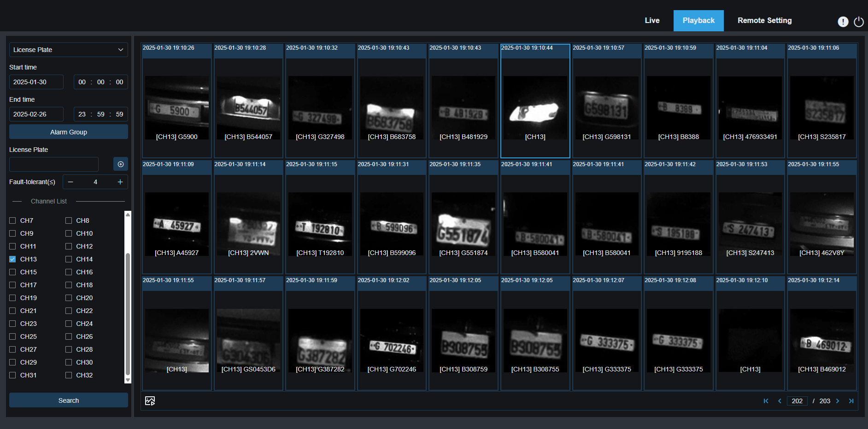Click the power logout icon
Viewport: 868px width, 429px height.
[x=858, y=22]
